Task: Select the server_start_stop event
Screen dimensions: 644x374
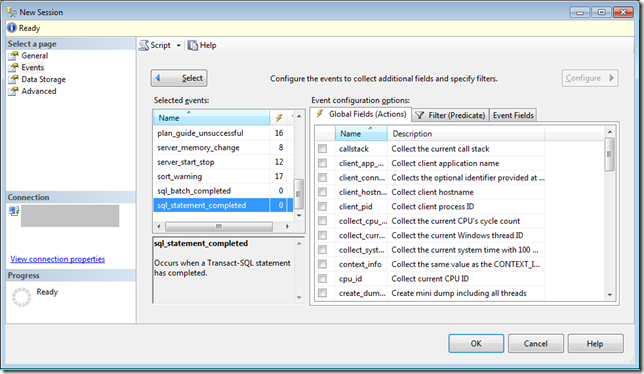Action: pos(223,162)
